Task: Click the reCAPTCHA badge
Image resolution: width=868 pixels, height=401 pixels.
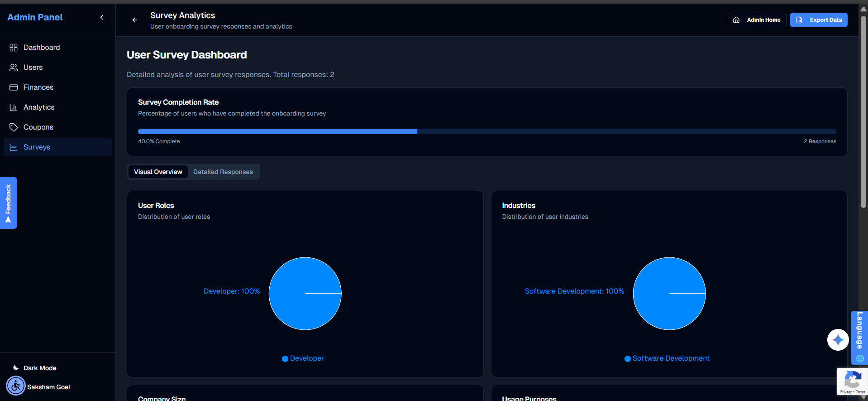Action: click(853, 382)
